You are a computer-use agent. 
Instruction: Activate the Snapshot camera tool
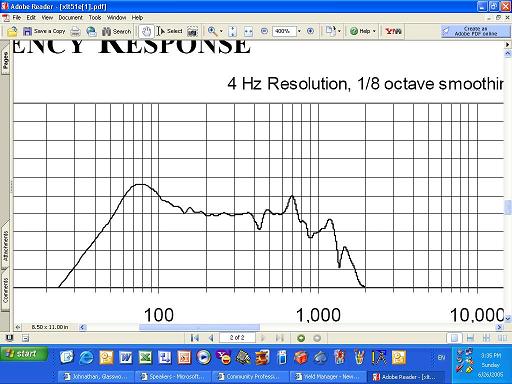(192, 31)
